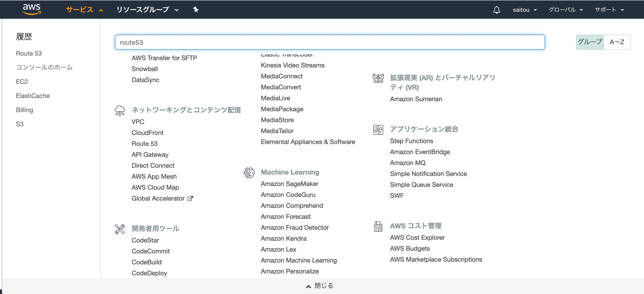
Task: Open the Snowball service
Action: (145, 69)
